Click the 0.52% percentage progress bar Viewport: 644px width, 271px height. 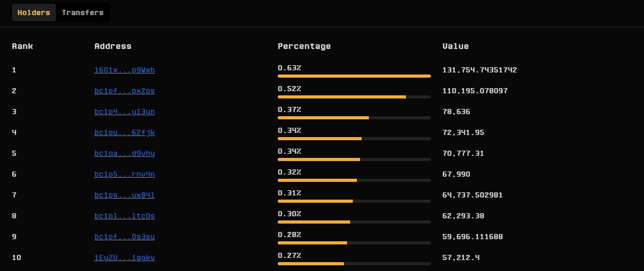point(354,97)
